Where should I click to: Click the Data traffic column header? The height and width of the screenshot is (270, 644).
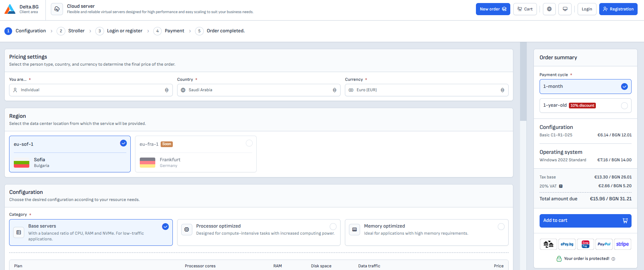[369, 266]
